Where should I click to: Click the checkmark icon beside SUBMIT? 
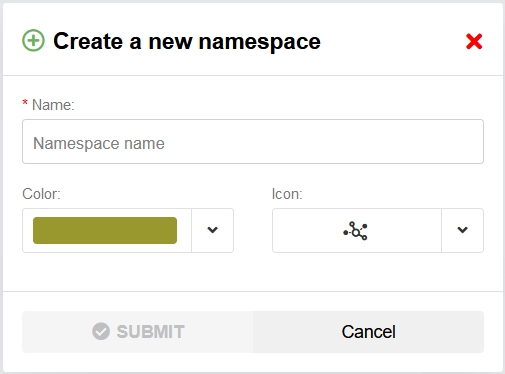101,331
